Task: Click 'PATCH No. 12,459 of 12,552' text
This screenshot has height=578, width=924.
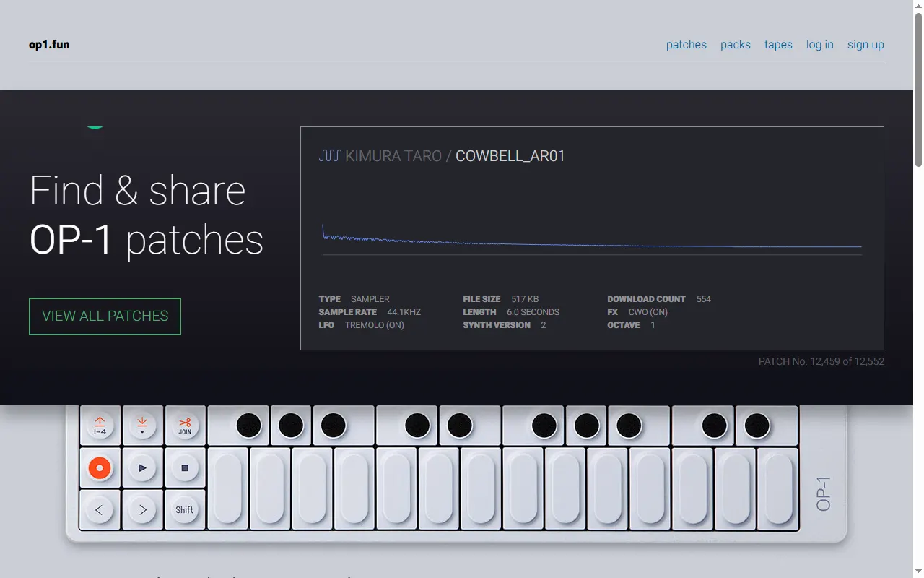Action: pyautogui.click(x=821, y=361)
